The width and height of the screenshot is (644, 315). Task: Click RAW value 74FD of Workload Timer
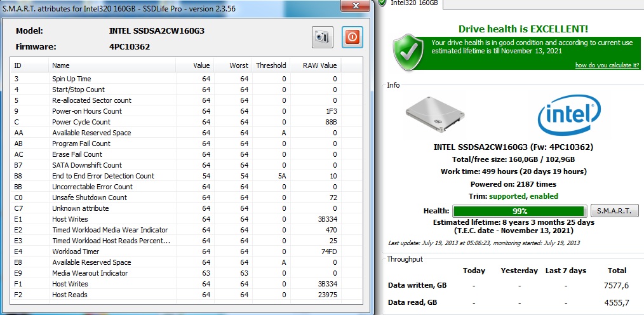click(x=328, y=251)
